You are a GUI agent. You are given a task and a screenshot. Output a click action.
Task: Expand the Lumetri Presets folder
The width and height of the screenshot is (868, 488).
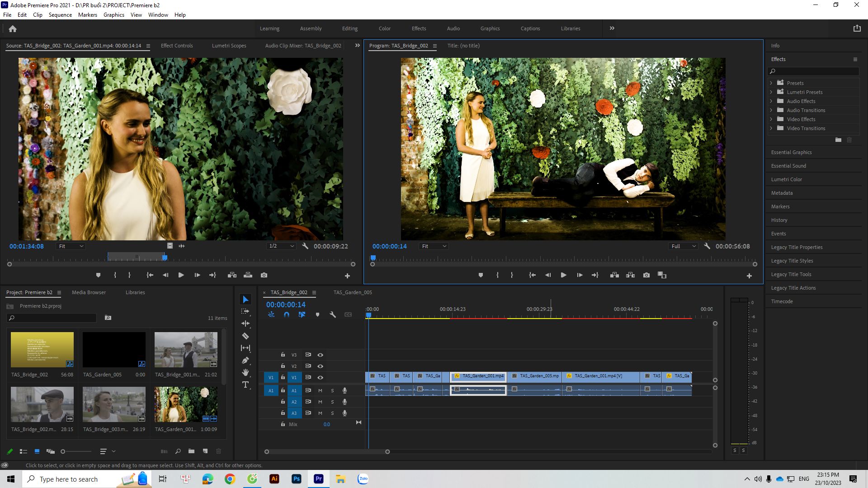(771, 92)
